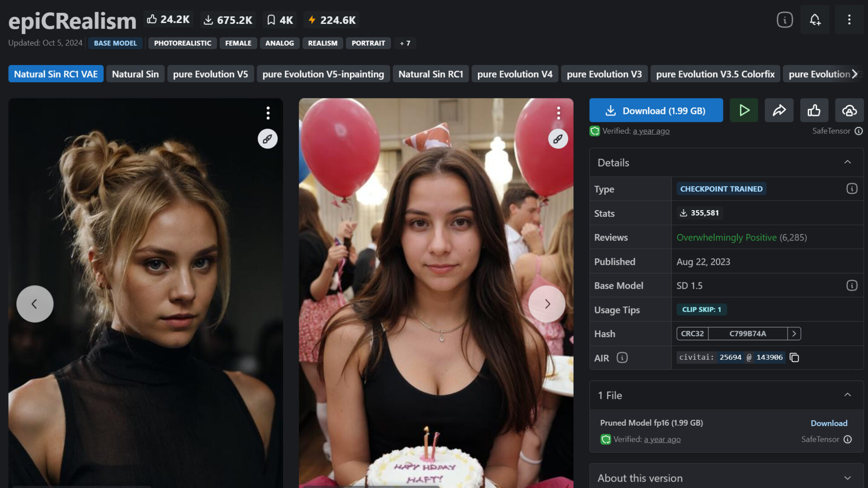Screen dimensions: 868x488
Task: Click the thumbs up like button
Action: coord(814,110)
